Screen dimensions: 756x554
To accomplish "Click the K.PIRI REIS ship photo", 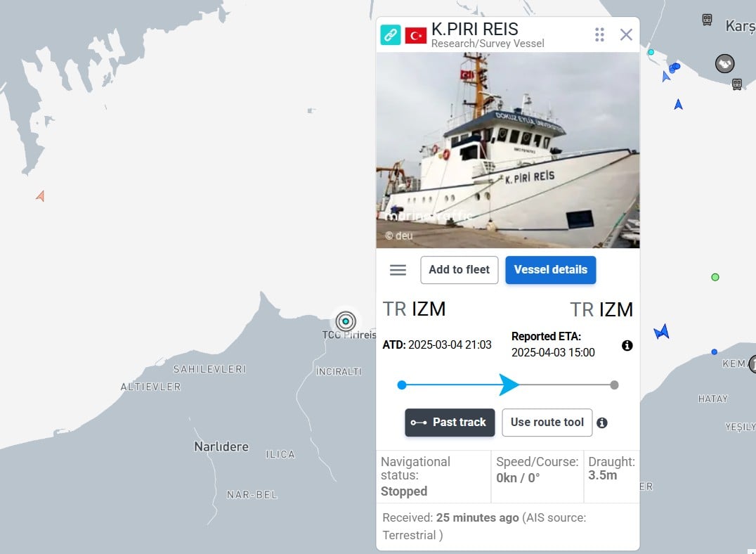I will 508,150.
